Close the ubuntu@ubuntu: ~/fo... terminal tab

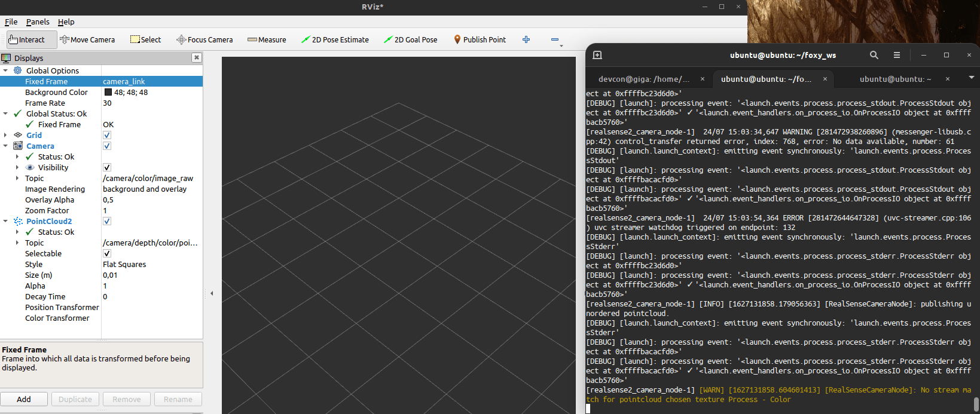pos(825,79)
